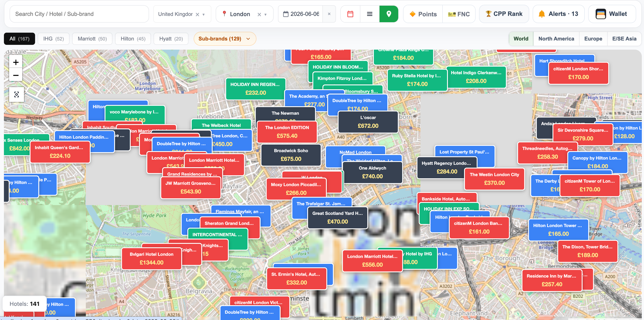Zoom out on the map
Image resolution: width=644 pixels, height=320 pixels.
16,75
